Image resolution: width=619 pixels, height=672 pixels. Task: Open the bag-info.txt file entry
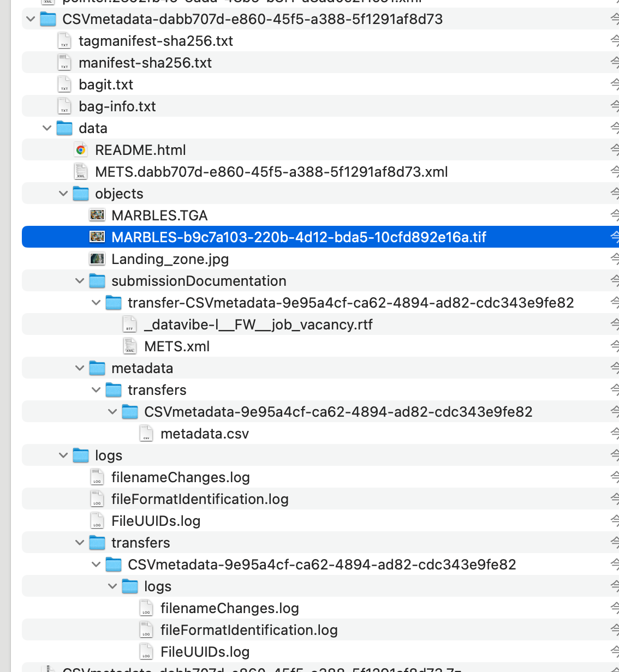coord(117,106)
